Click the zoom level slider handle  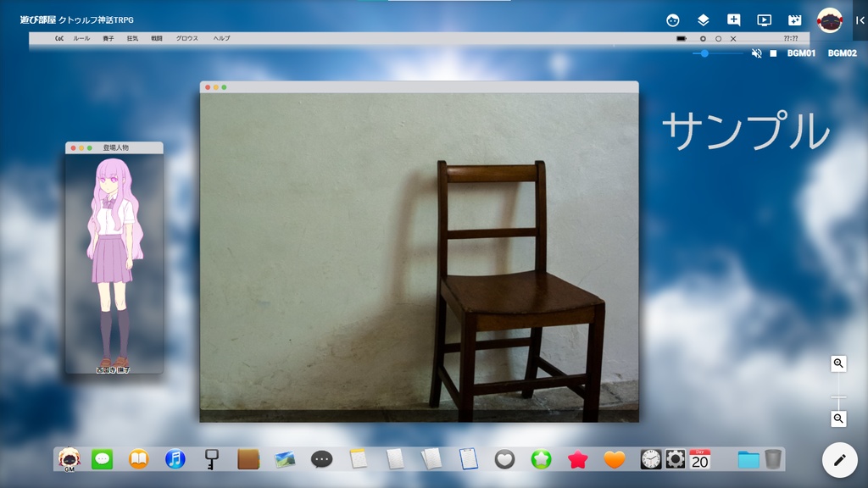tap(838, 397)
